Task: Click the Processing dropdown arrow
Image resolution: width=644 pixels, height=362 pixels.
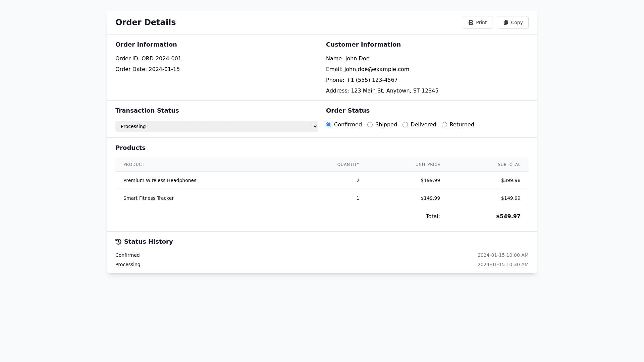Action: pos(315,126)
